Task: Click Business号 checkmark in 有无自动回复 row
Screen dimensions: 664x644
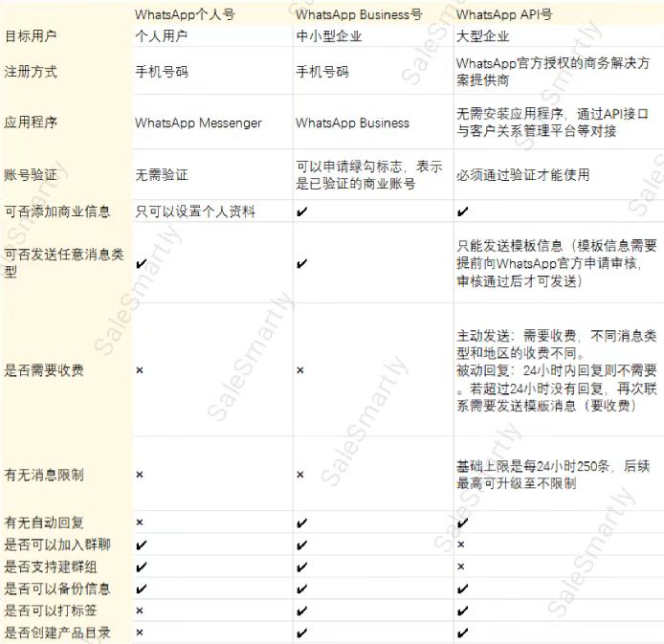Action: [302, 523]
